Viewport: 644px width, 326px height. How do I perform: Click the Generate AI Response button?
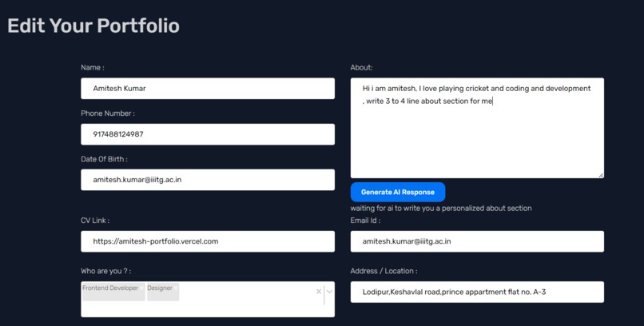pos(398,192)
